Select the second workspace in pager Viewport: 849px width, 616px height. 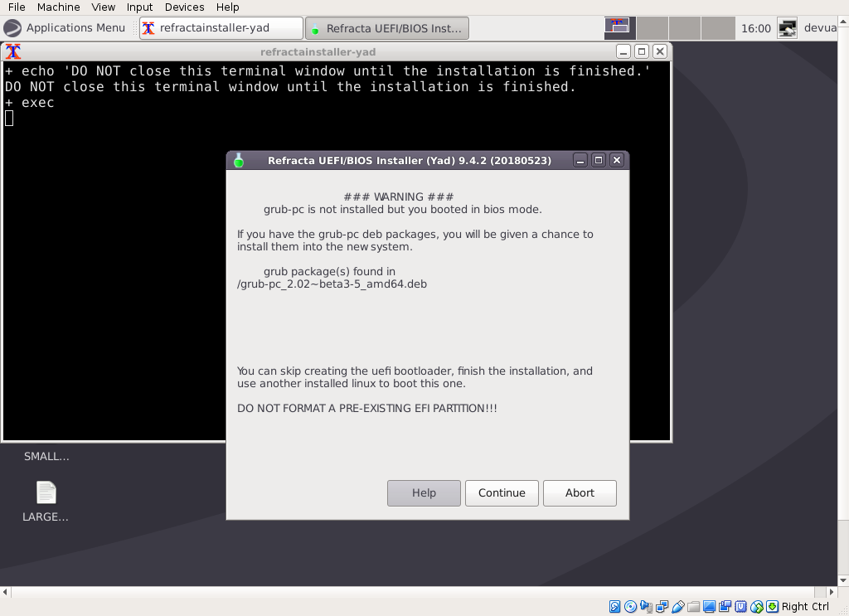(x=653, y=28)
